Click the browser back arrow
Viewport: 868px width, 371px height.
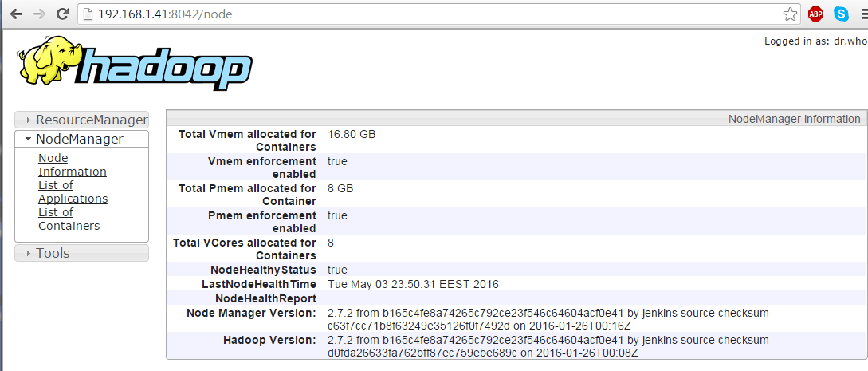click(x=15, y=14)
